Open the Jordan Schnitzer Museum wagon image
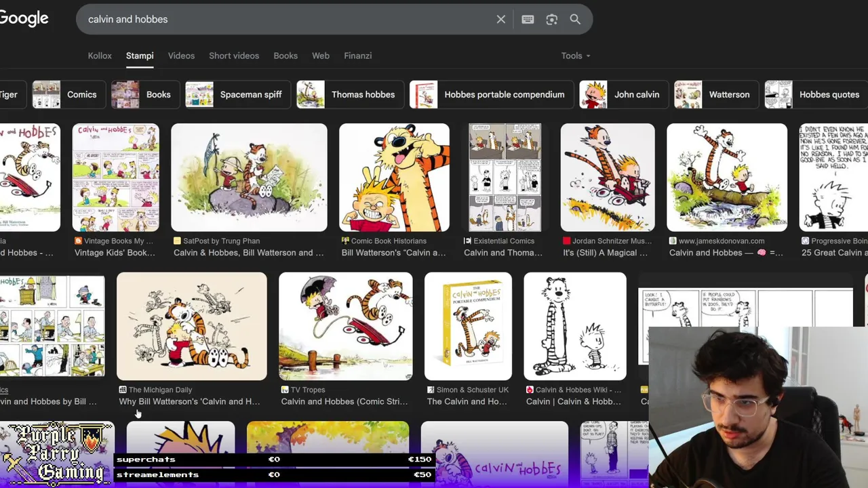Image resolution: width=868 pixels, height=488 pixels. click(608, 178)
